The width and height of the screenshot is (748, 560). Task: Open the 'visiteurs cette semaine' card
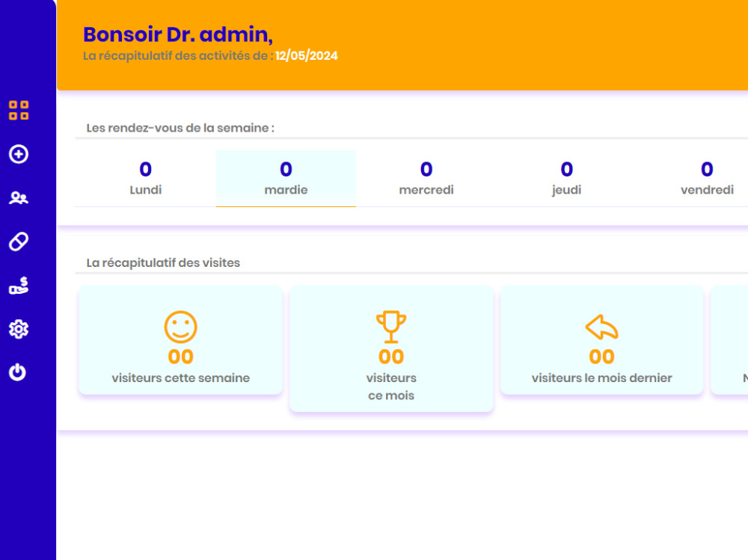coord(181,340)
